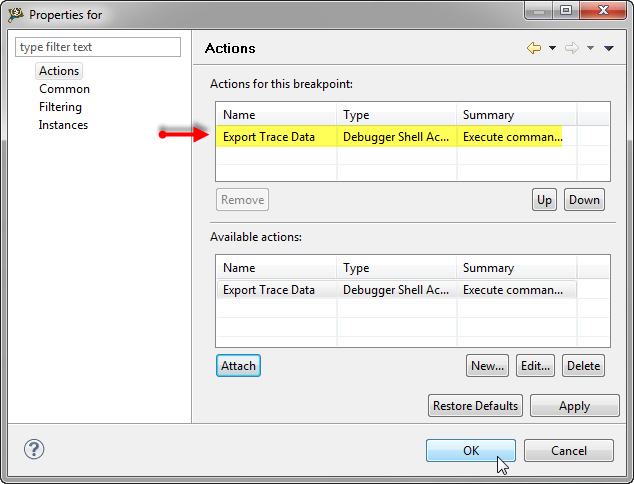Image resolution: width=634 pixels, height=484 pixels.
Task: Open the help question mark icon
Action: coord(34,449)
